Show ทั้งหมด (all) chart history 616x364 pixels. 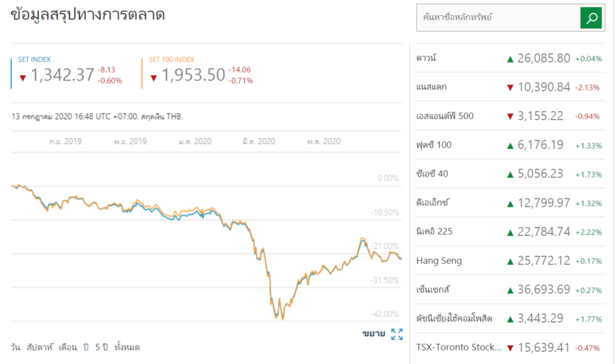127,347
